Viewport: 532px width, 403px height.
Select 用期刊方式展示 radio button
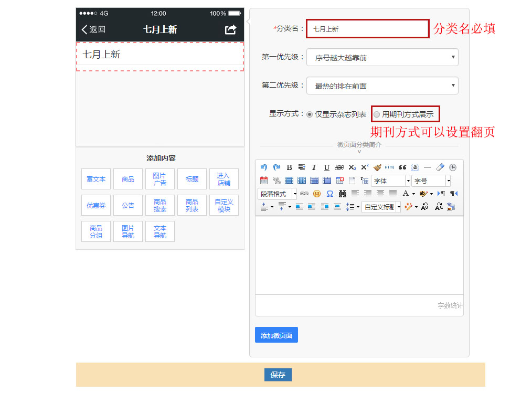(x=377, y=114)
